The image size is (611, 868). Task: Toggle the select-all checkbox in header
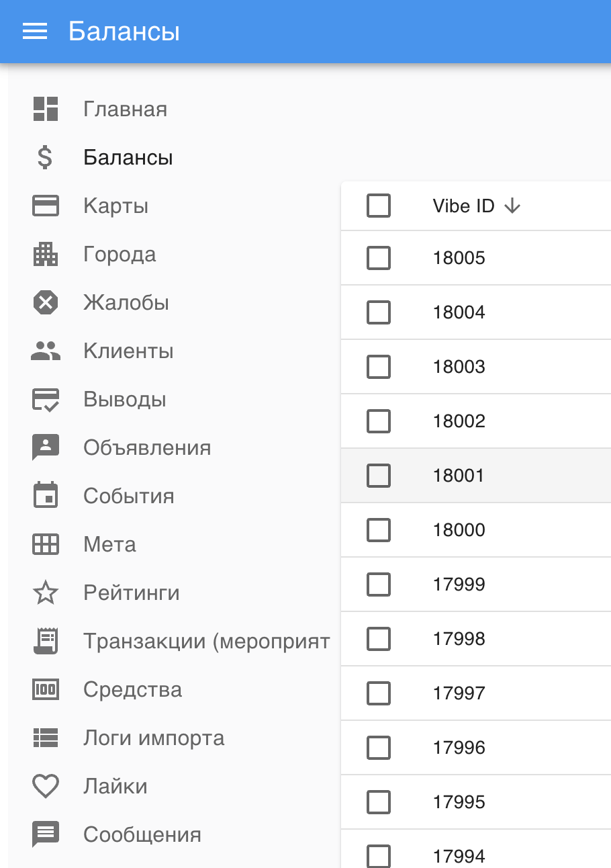coord(379,206)
